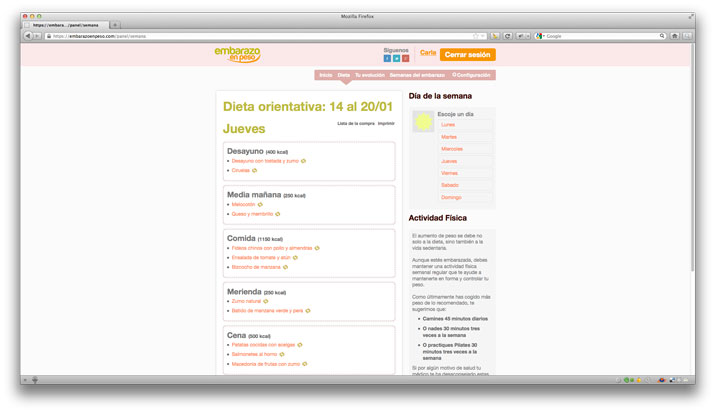
Task: Open the Dieta tab in navigation
Action: point(343,75)
